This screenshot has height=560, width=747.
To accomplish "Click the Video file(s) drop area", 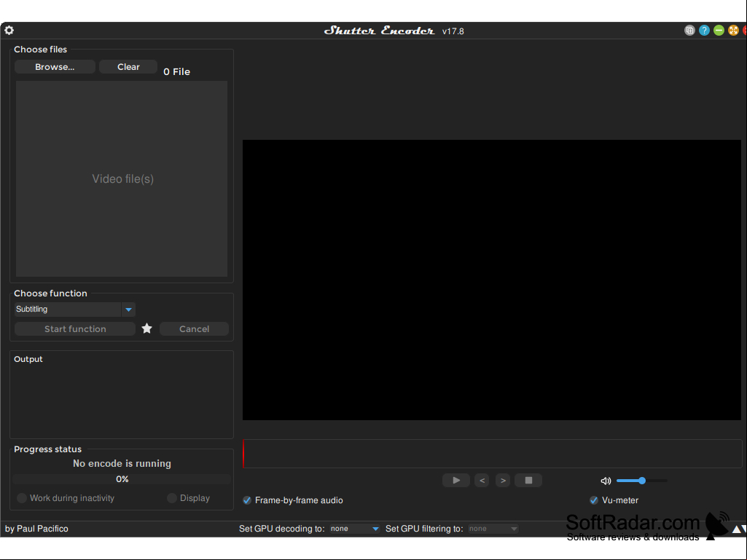I will 122,179.
